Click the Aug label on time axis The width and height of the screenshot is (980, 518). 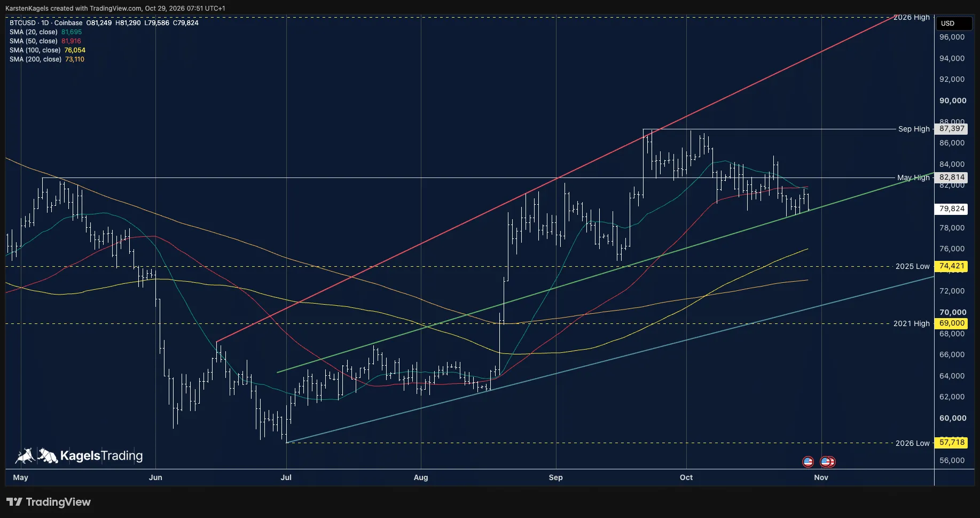(x=421, y=477)
